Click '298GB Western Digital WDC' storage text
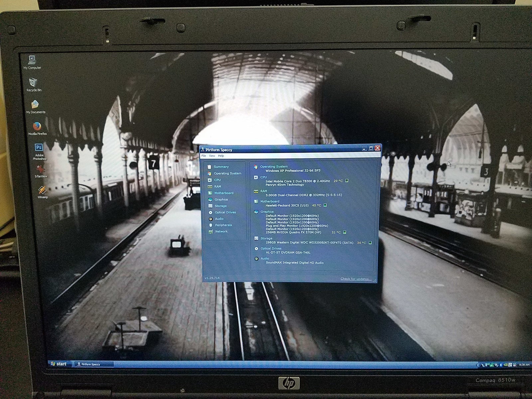Image resolution: width=532 pixels, height=399 pixels. tap(310, 243)
